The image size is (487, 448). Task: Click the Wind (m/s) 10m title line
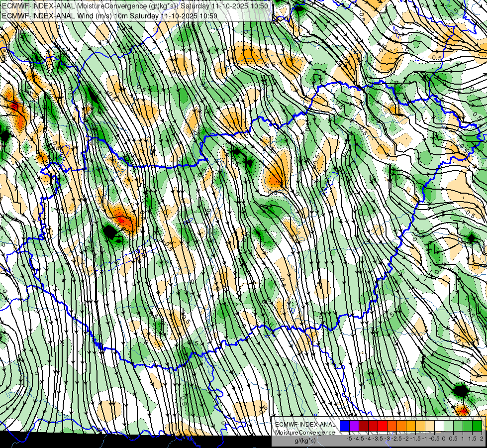pos(109,15)
